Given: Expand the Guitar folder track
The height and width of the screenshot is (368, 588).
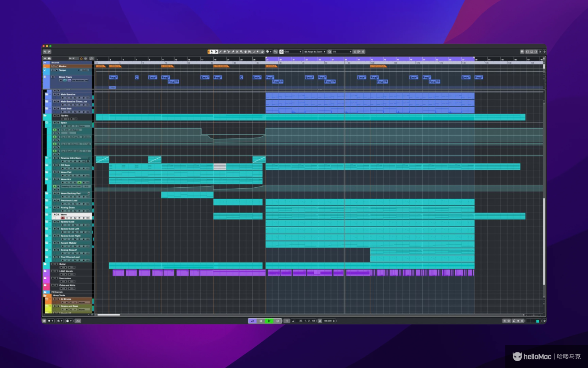Looking at the screenshot, I should click(x=45, y=264).
